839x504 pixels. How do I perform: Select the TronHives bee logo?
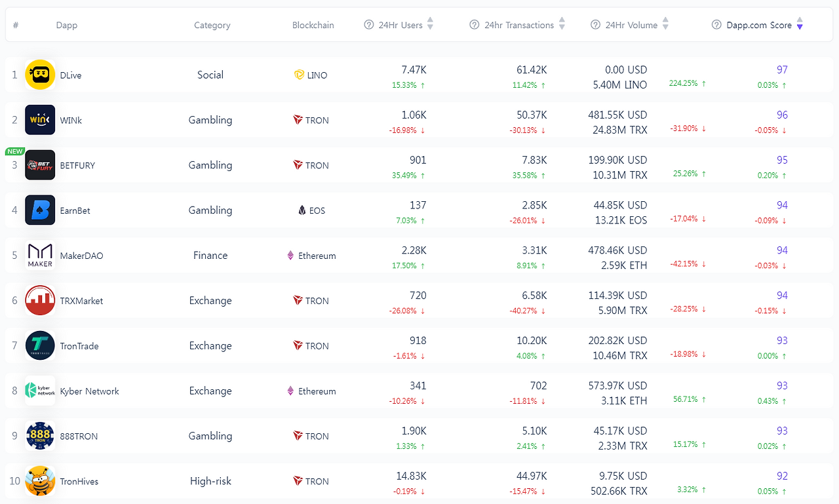click(x=40, y=481)
